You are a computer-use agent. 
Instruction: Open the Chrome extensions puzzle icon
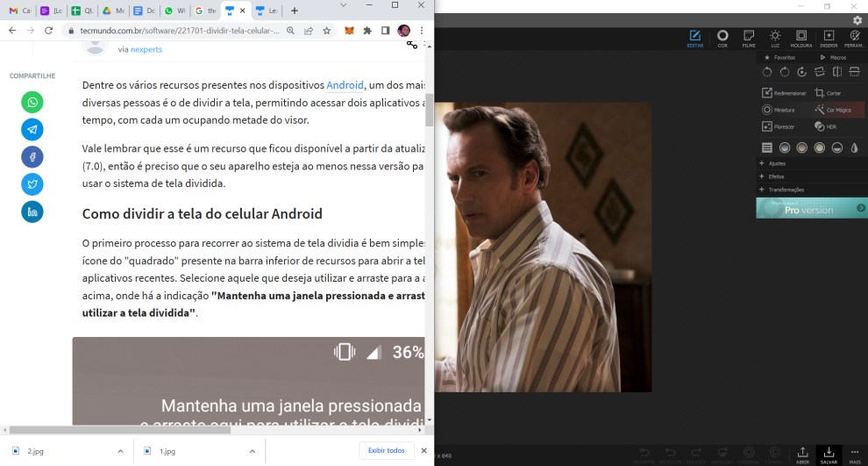pyautogui.click(x=367, y=31)
